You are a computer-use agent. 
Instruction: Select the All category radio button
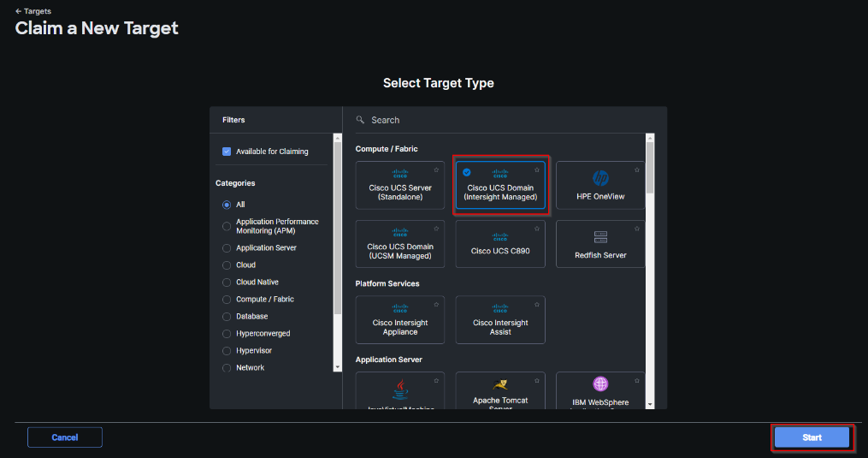pos(227,205)
